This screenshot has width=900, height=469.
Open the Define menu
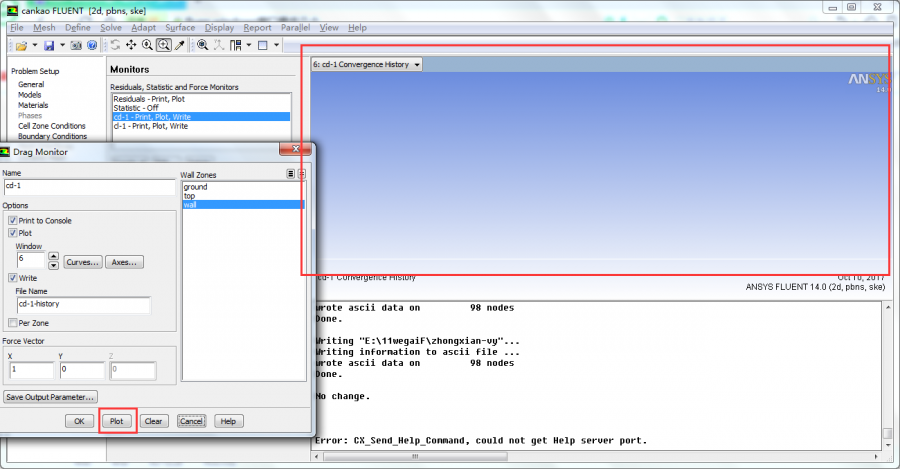[77, 28]
